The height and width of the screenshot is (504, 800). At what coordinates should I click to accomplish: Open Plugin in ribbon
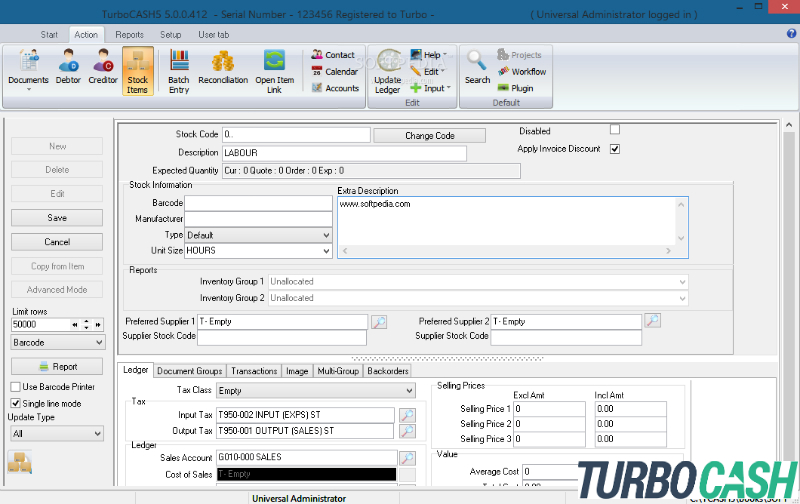pyautogui.click(x=515, y=88)
